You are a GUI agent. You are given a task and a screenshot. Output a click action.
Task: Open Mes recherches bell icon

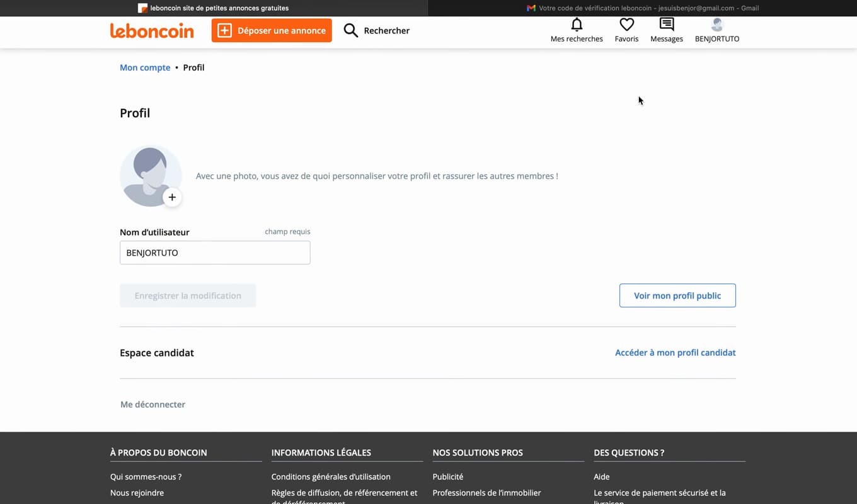click(x=577, y=25)
